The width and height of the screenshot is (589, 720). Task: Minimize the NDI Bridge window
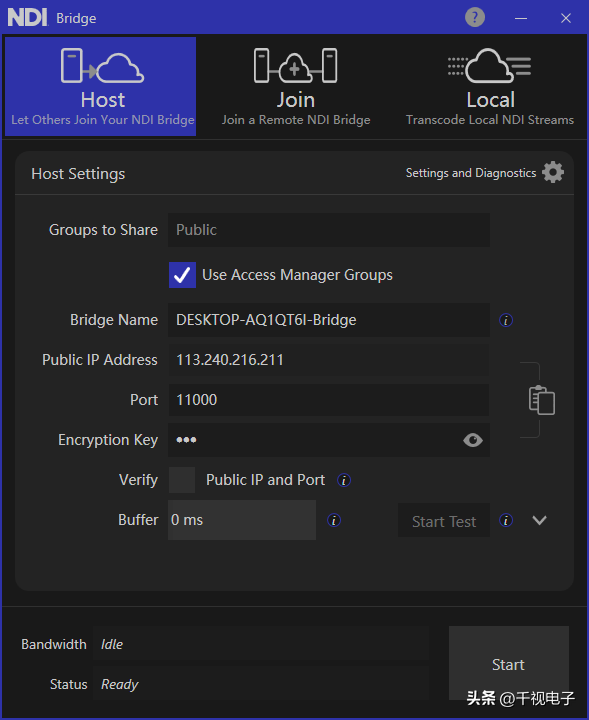pos(521,18)
